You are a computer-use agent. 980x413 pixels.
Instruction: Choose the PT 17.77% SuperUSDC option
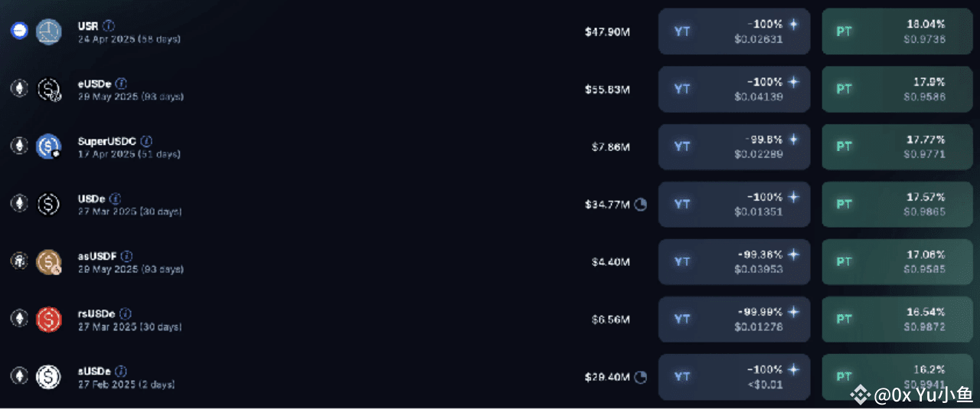pyautogui.click(x=897, y=146)
